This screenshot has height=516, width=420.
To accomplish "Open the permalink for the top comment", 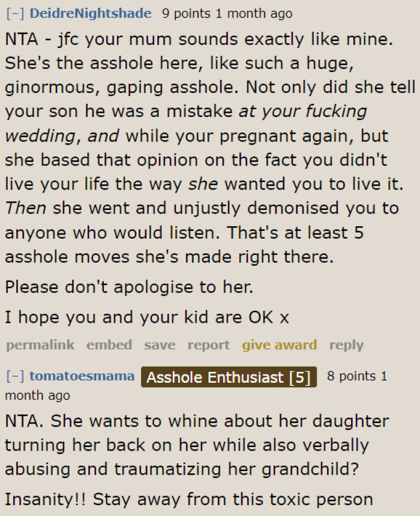I will coord(40,345).
